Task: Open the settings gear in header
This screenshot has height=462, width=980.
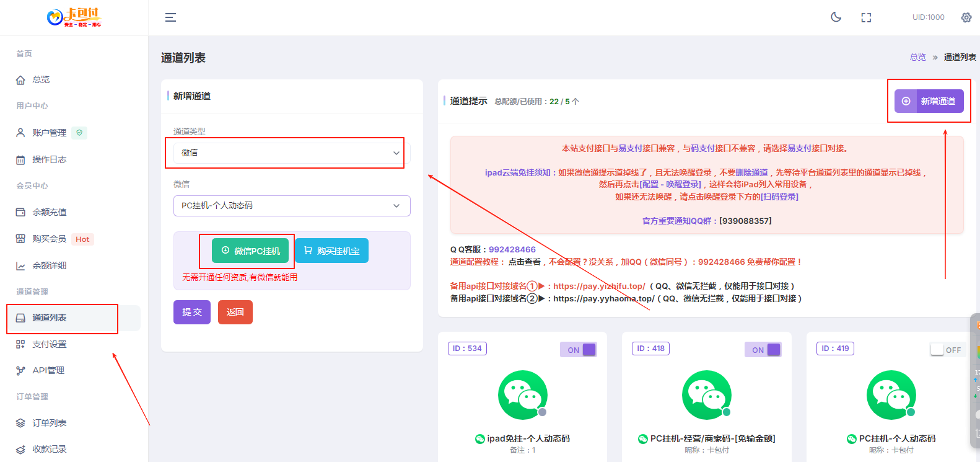Action: [966, 17]
